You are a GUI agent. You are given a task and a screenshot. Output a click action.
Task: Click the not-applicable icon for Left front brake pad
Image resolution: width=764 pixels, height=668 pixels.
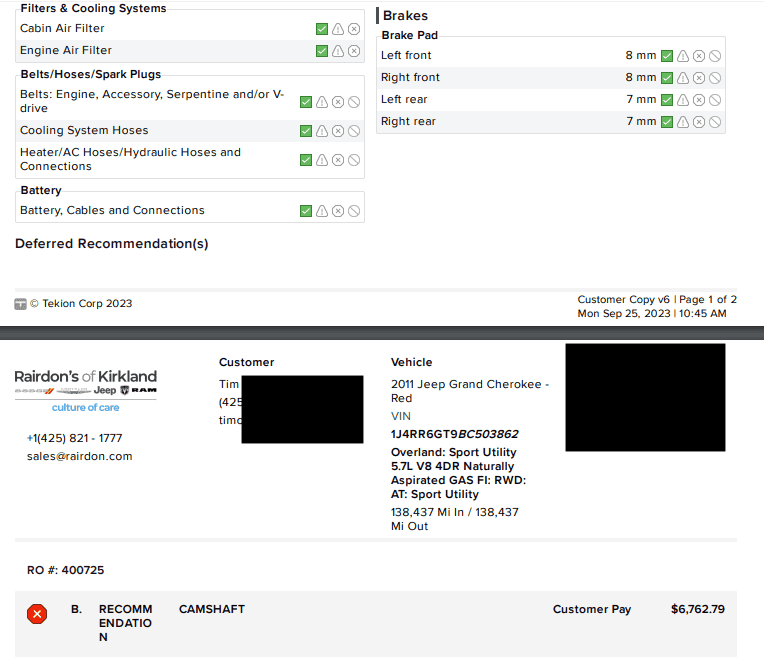[715, 56]
